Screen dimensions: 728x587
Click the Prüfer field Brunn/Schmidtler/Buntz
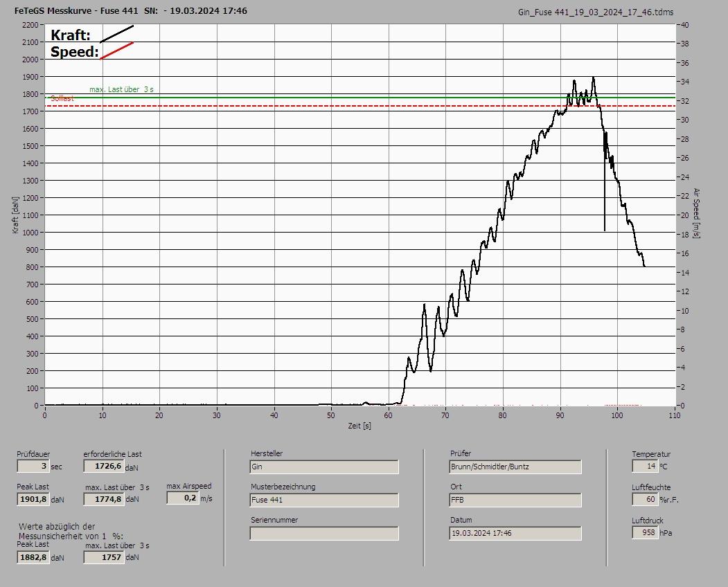coord(515,467)
